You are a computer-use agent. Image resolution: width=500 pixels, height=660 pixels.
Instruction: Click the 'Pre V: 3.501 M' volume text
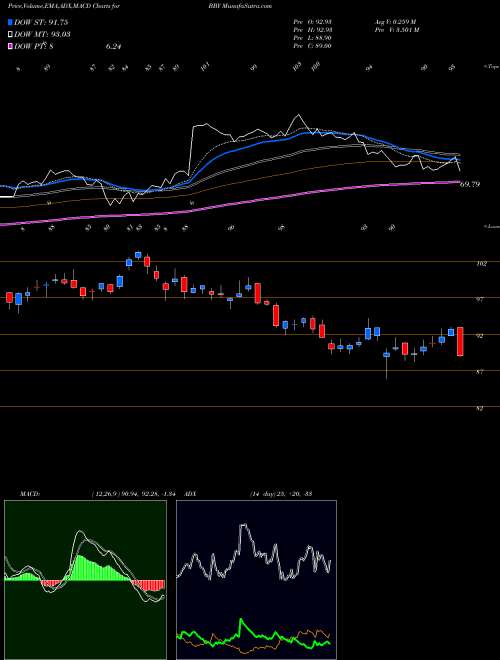pos(398,30)
